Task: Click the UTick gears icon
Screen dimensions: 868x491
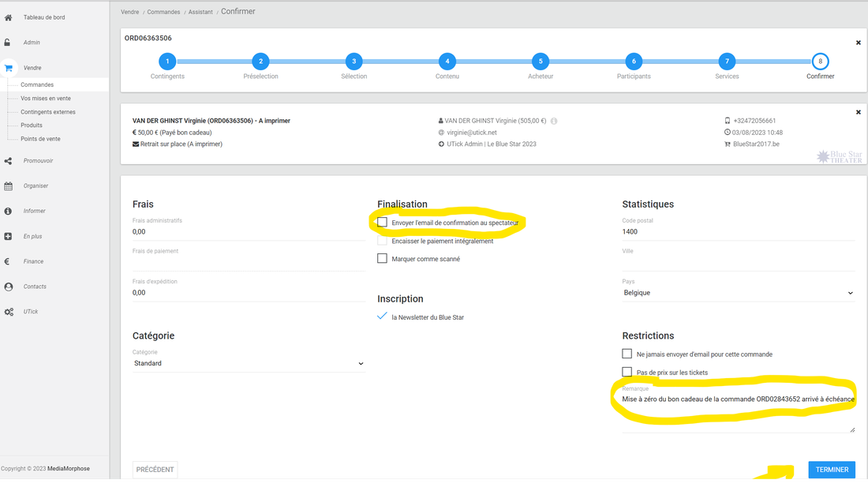Action: (9, 312)
